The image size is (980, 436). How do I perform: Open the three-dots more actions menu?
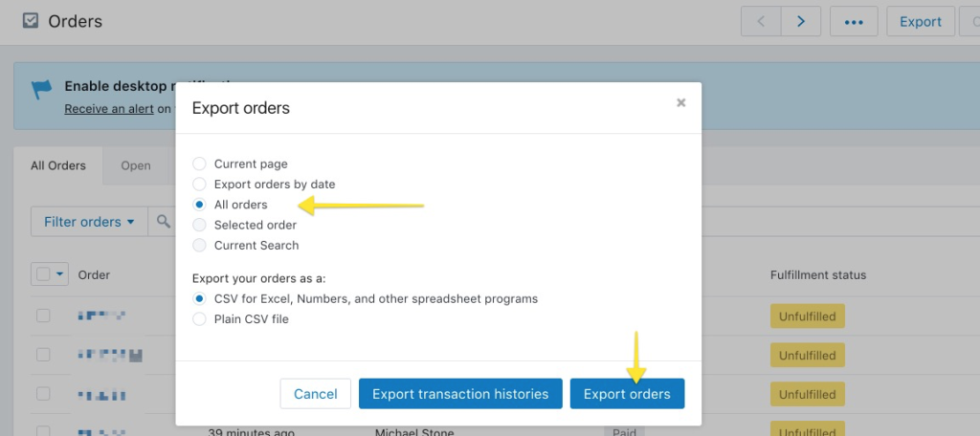[x=854, y=21]
